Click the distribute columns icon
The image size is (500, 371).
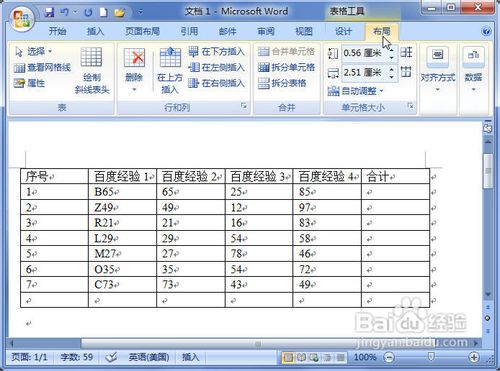(x=406, y=71)
